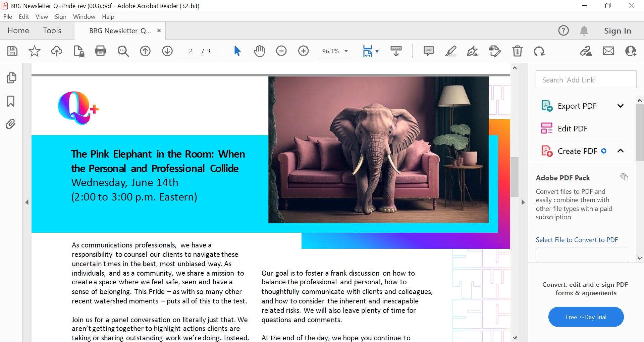Open the View menu
This screenshot has height=342, width=644.
[42, 17]
